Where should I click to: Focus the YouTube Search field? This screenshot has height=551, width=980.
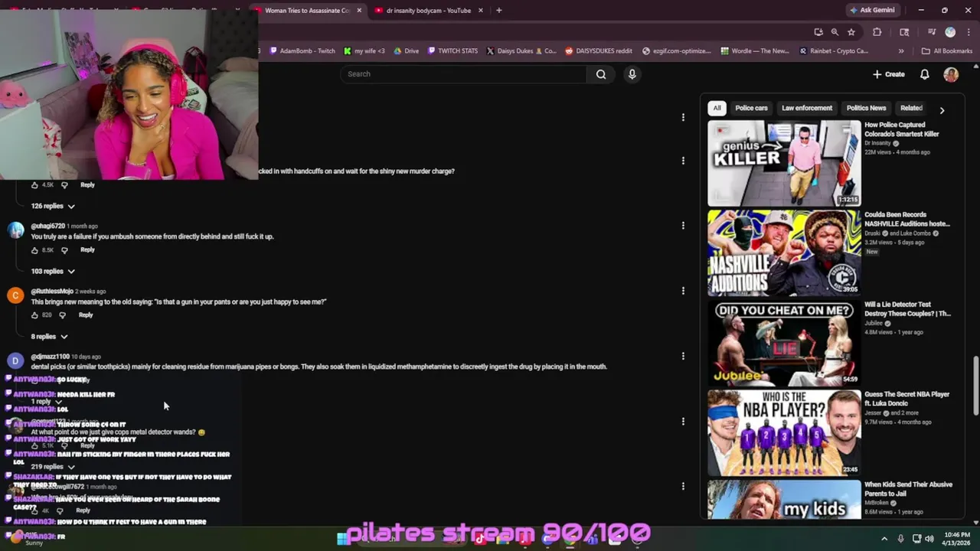[463, 74]
